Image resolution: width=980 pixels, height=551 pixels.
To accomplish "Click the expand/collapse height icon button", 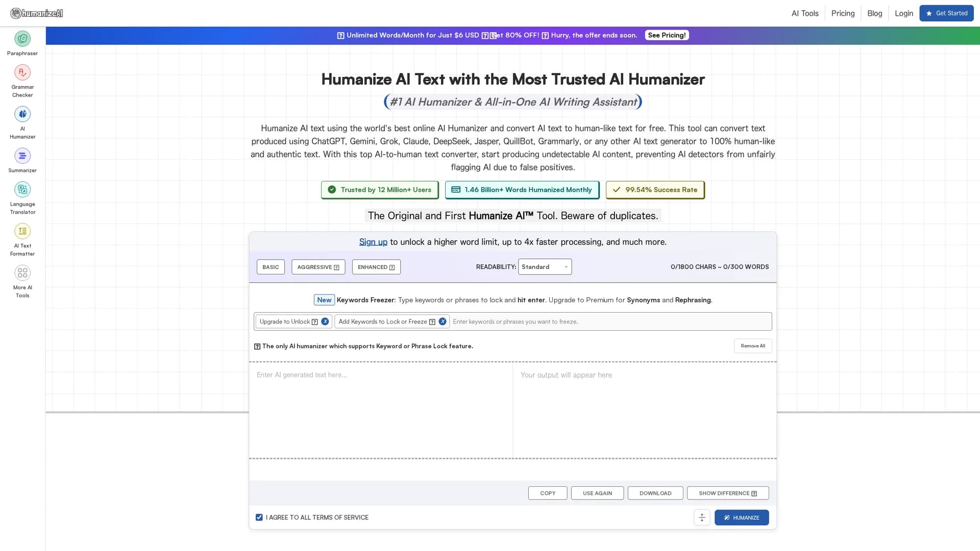I will tap(702, 517).
